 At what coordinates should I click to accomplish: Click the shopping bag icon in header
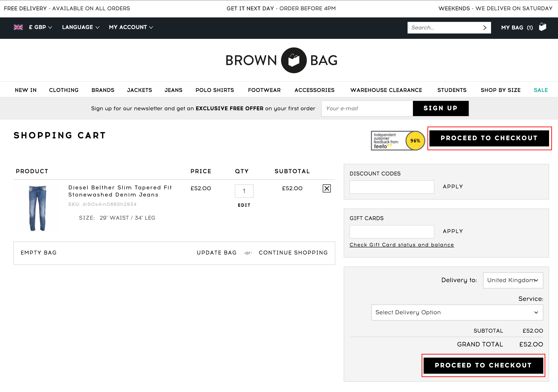pos(542,27)
